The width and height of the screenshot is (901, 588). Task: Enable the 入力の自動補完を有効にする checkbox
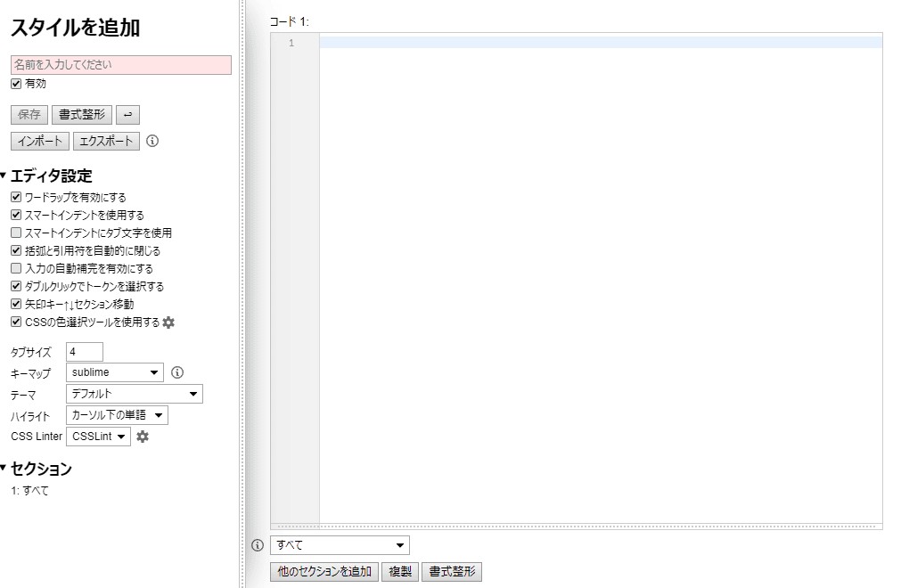click(16, 269)
